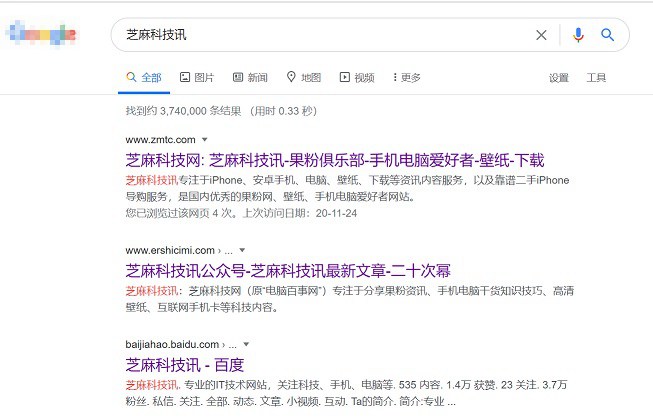Go to the pixelated Google logo
This screenshot has width=653, height=417.
[42, 33]
